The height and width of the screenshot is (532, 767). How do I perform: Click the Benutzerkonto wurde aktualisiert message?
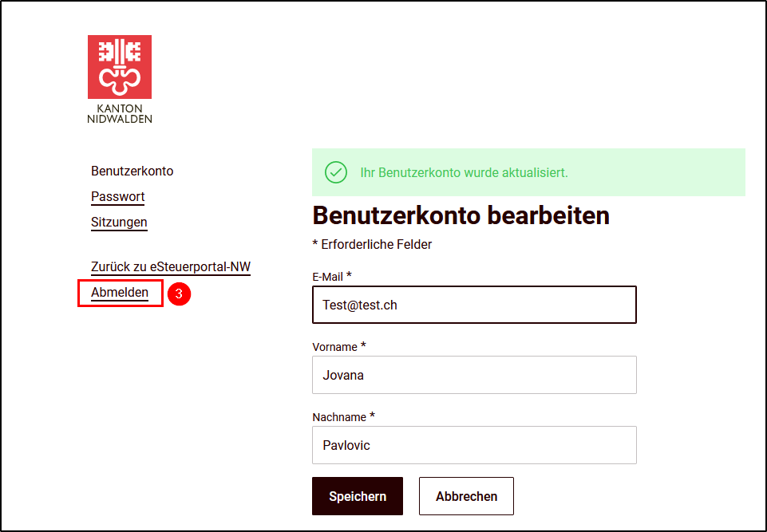464,172
